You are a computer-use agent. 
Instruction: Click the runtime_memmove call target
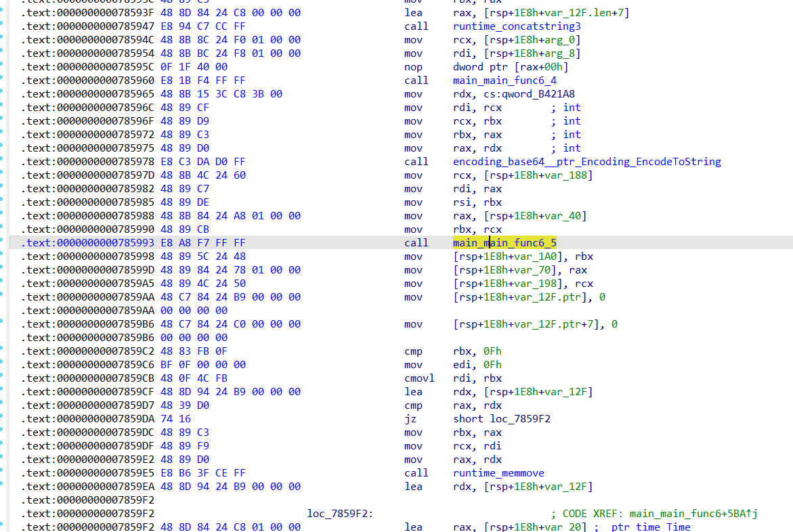click(498, 473)
